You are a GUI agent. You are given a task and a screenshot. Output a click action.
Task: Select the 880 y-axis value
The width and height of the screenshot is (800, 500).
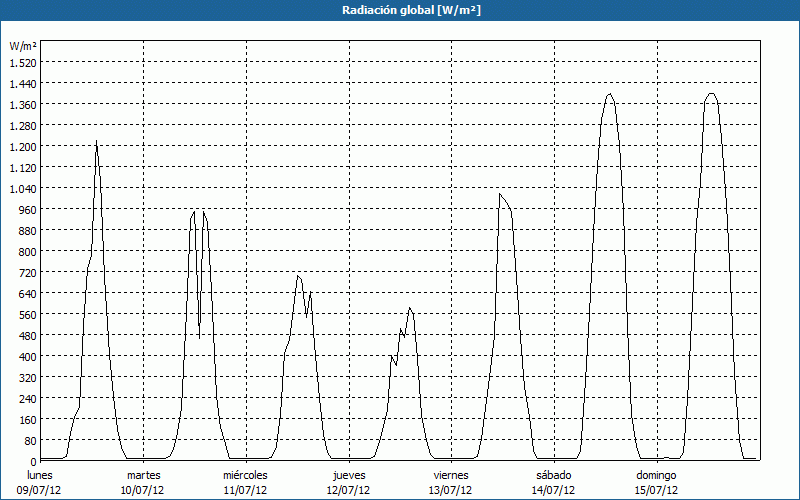coord(27,231)
